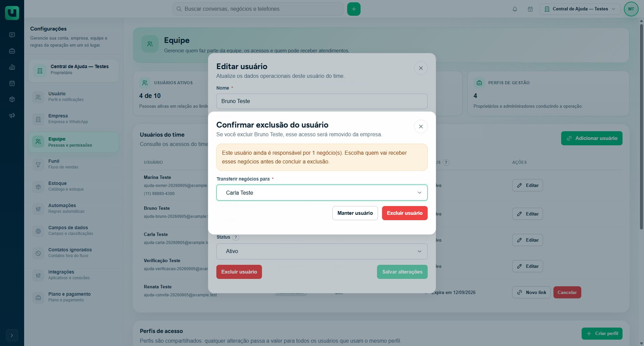Open the cube inventory icon in left rail

[x=12, y=99]
